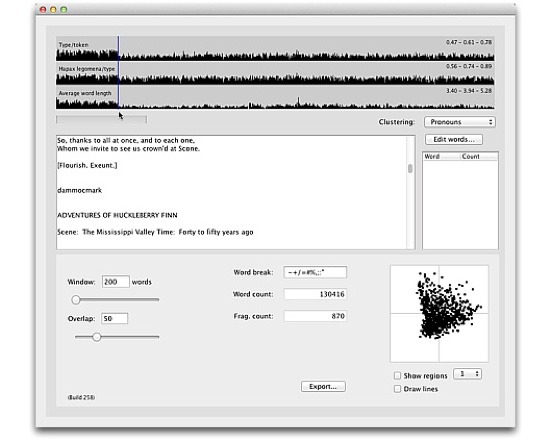Click the text pane scrollbar thumb
Image resolution: width=550 pixels, height=440 pixels.
coord(410,168)
